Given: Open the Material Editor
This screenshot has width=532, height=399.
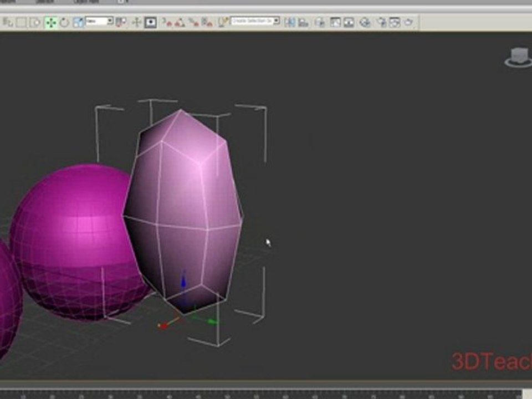Looking at the screenshot, I should 365,22.
